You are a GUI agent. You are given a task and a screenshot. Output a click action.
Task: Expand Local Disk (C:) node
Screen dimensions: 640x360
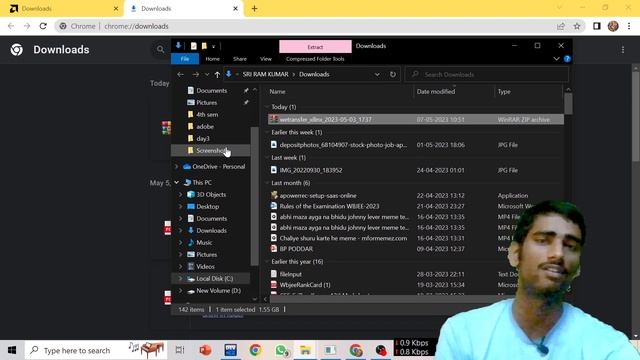coord(180,278)
